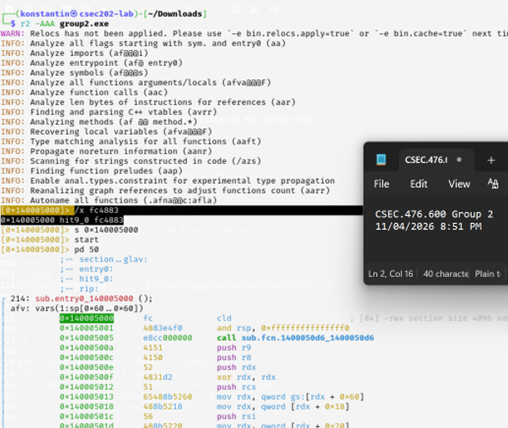508x428 pixels.
Task: Click the 'entry0:' flag label
Action: pyautogui.click(x=96, y=269)
